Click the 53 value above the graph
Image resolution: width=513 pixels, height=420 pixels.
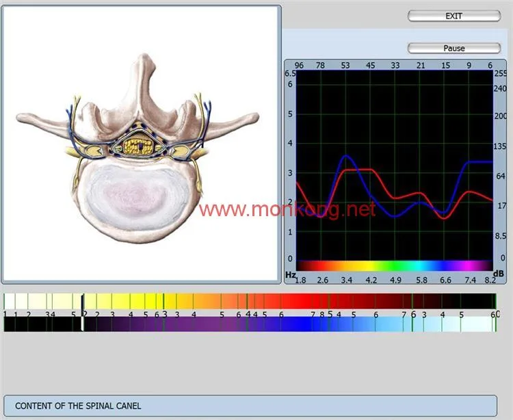pyautogui.click(x=345, y=66)
